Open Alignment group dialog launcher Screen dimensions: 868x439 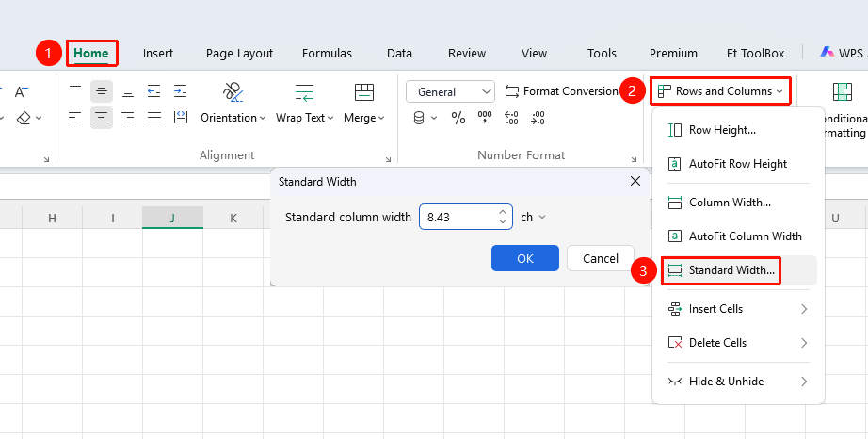point(389,159)
